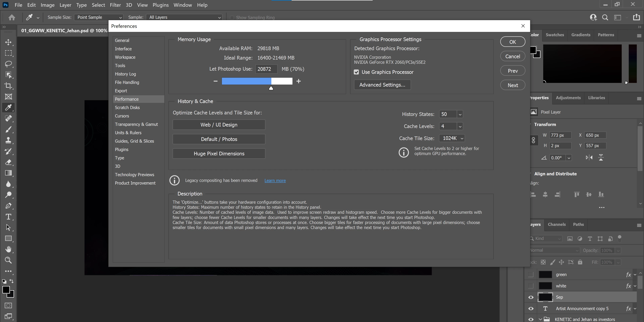The image size is (644, 322).
Task: Select the Lasso tool
Action: click(x=8, y=64)
